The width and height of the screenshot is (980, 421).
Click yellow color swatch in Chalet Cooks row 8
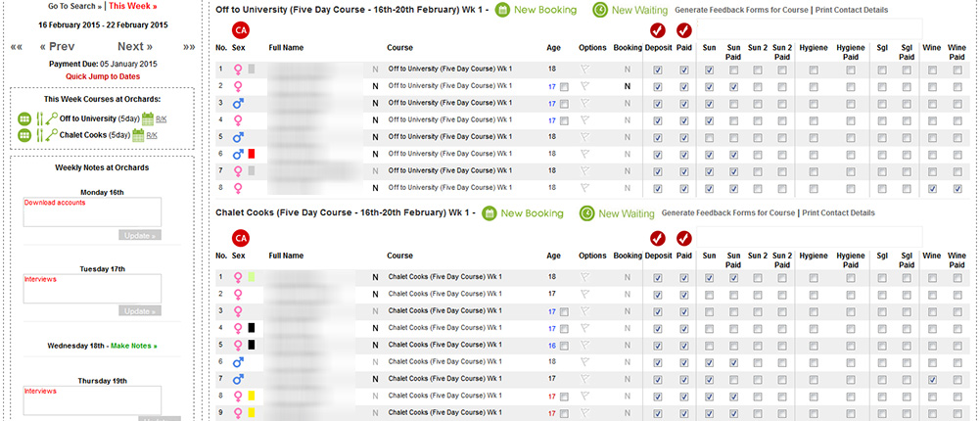[252, 396]
